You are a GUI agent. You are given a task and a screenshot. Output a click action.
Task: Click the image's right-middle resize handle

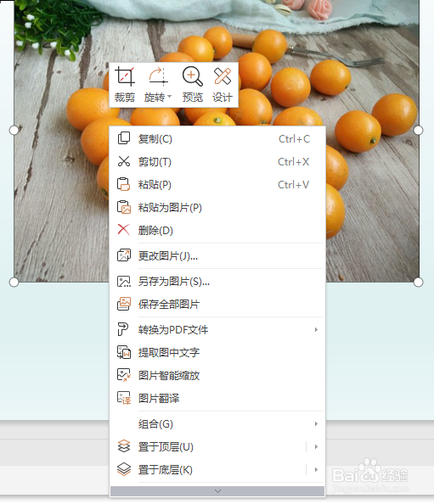click(x=418, y=130)
